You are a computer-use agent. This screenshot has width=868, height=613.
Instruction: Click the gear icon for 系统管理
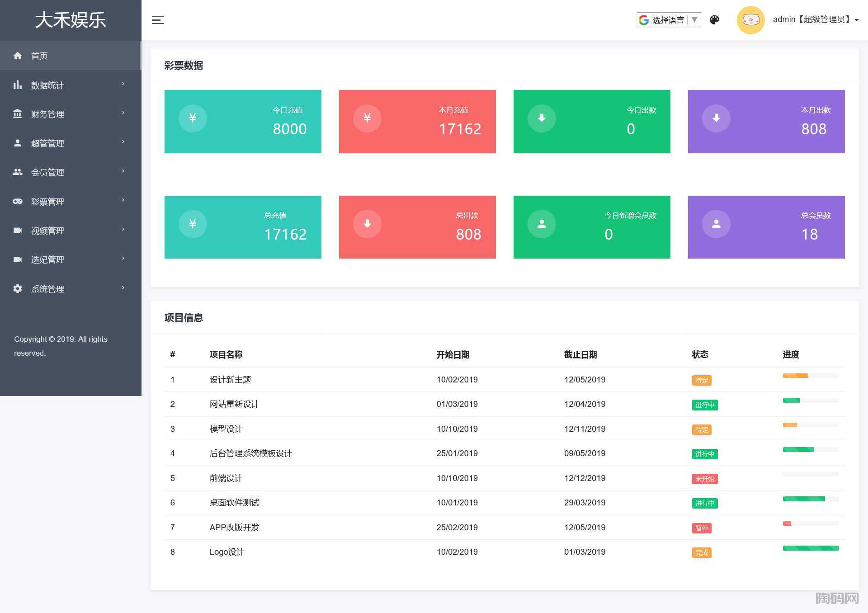[x=18, y=289]
